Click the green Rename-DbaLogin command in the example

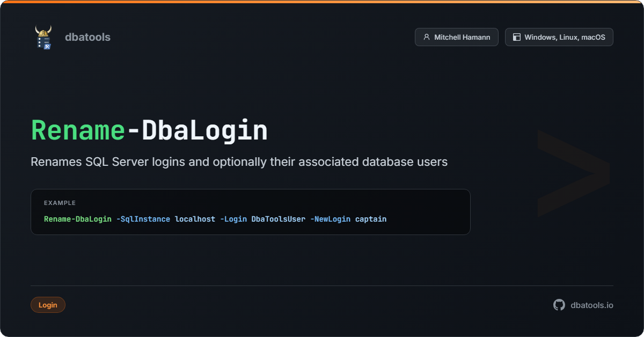click(x=78, y=219)
